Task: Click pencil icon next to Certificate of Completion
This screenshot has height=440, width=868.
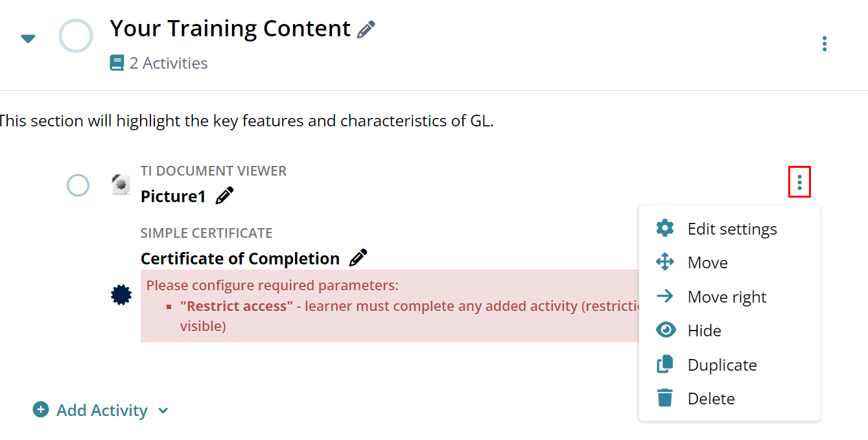Action: (358, 258)
